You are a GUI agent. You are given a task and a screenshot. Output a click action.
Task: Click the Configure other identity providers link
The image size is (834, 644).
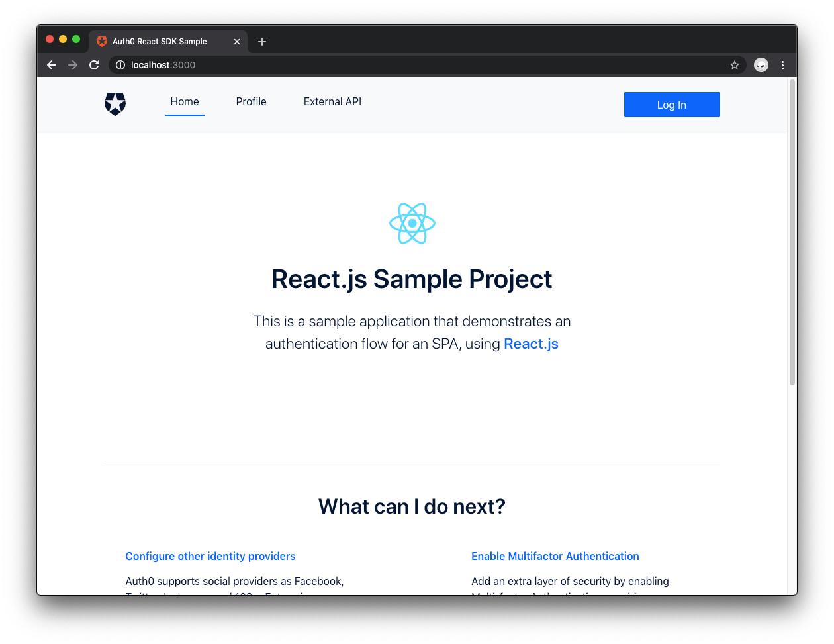pos(210,556)
